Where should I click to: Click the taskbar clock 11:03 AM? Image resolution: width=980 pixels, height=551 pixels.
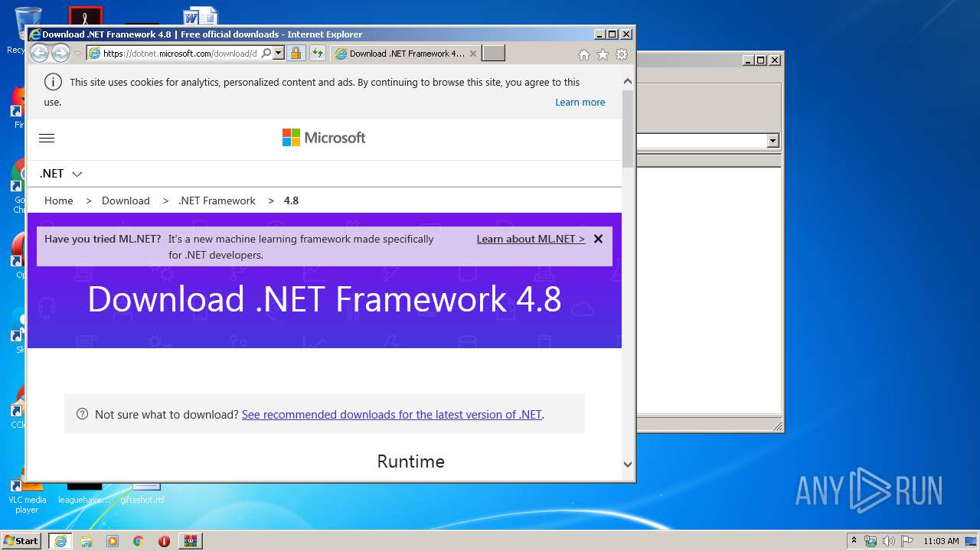pos(941,541)
